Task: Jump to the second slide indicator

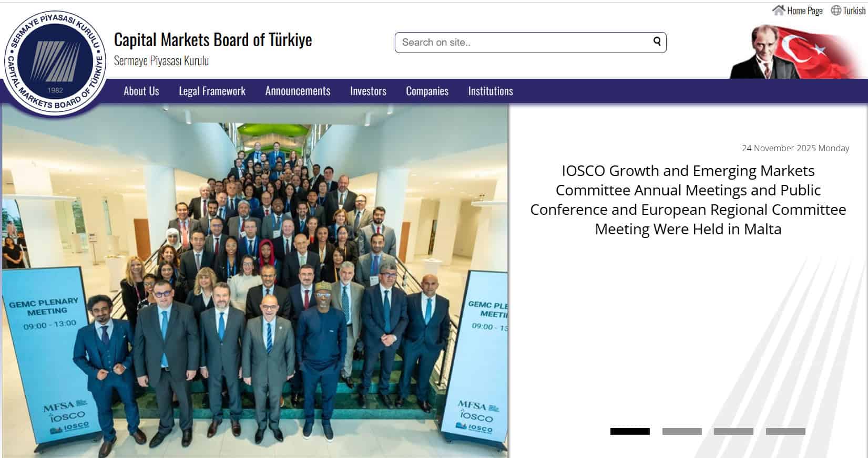Action: (682, 431)
